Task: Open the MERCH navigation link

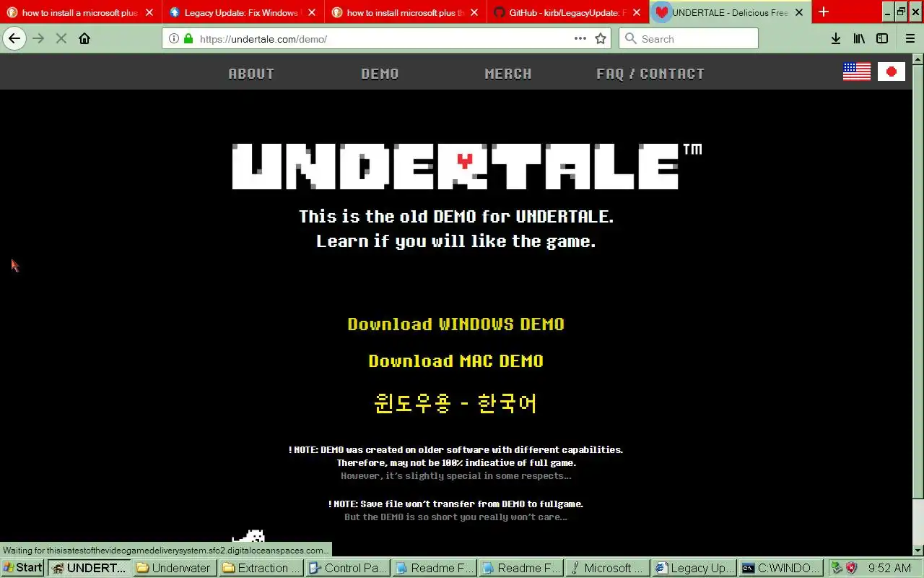Action: (508, 74)
